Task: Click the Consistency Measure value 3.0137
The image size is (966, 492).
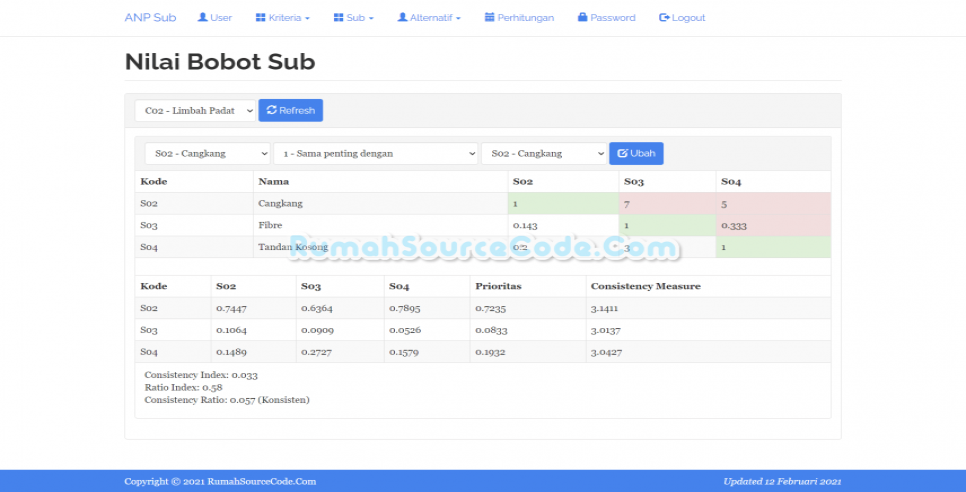Action: point(708,330)
